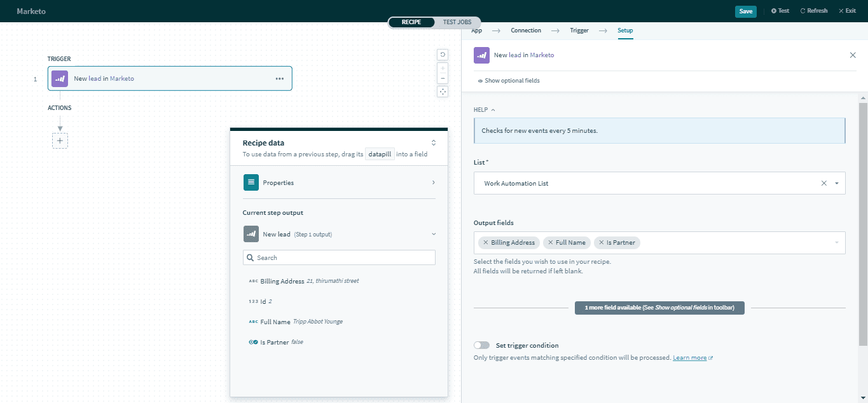The image size is (868, 403).
Task: Open the List dropdown arrow
Action: [837, 183]
